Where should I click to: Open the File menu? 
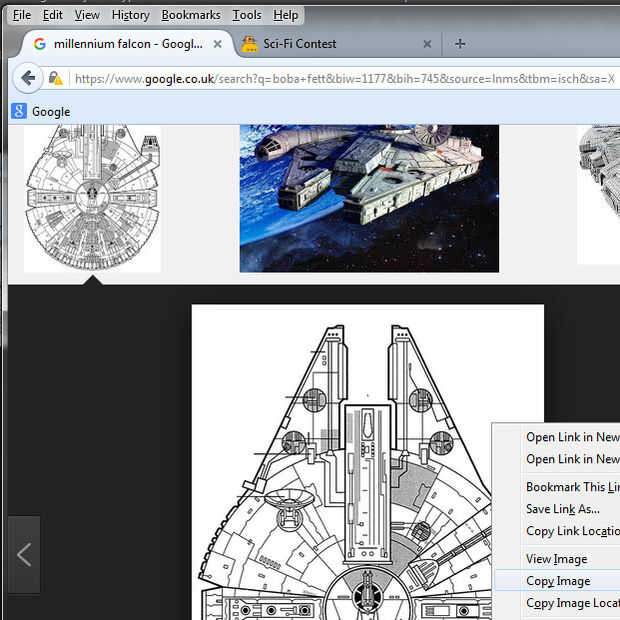click(x=22, y=15)
